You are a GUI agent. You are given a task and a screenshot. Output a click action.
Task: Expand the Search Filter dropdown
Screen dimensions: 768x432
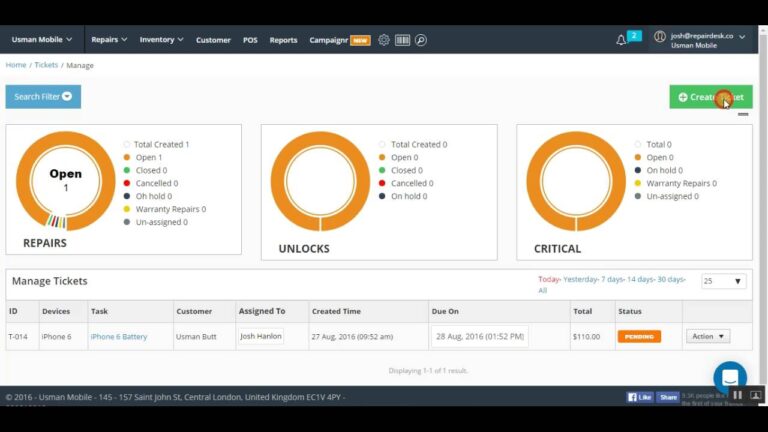coord(43,97)
